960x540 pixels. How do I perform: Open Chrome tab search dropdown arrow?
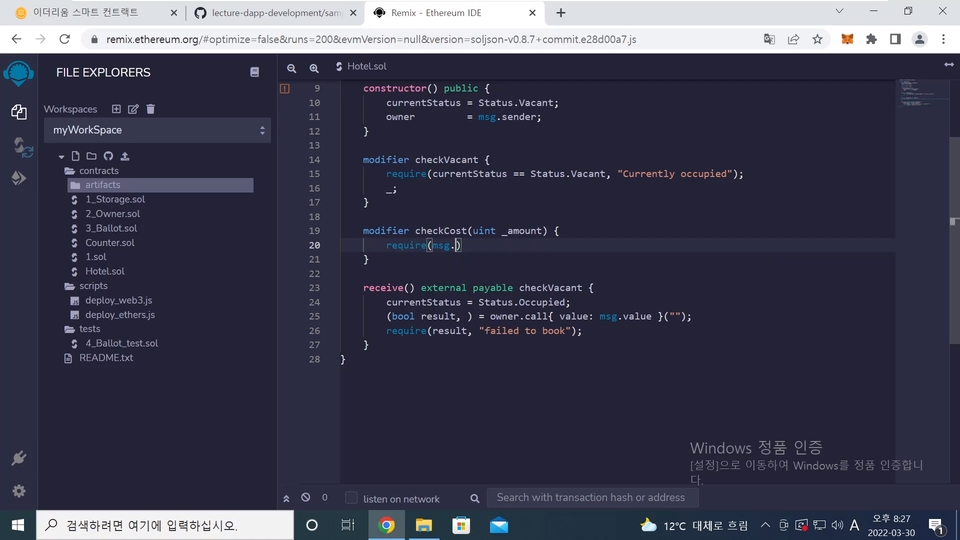pyautogui.click(x=839, y=11)
